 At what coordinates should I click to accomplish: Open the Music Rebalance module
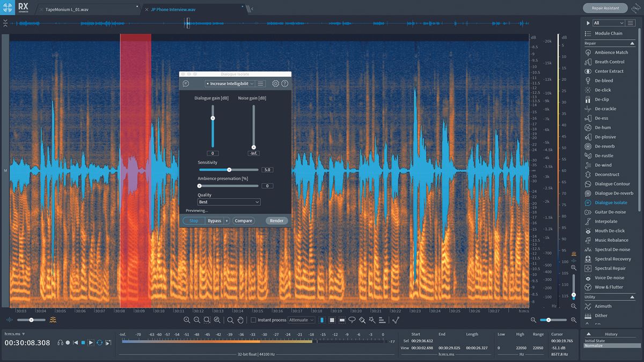pos(611,240)
